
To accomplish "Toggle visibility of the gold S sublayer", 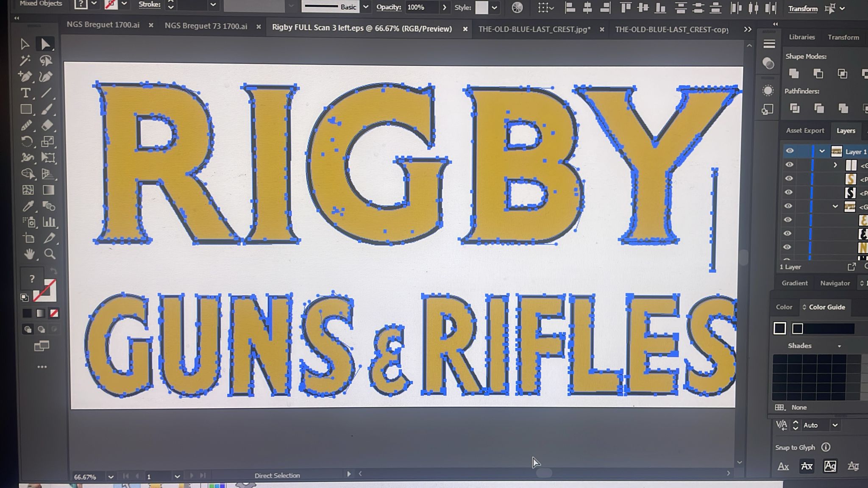I will (789, 178).
